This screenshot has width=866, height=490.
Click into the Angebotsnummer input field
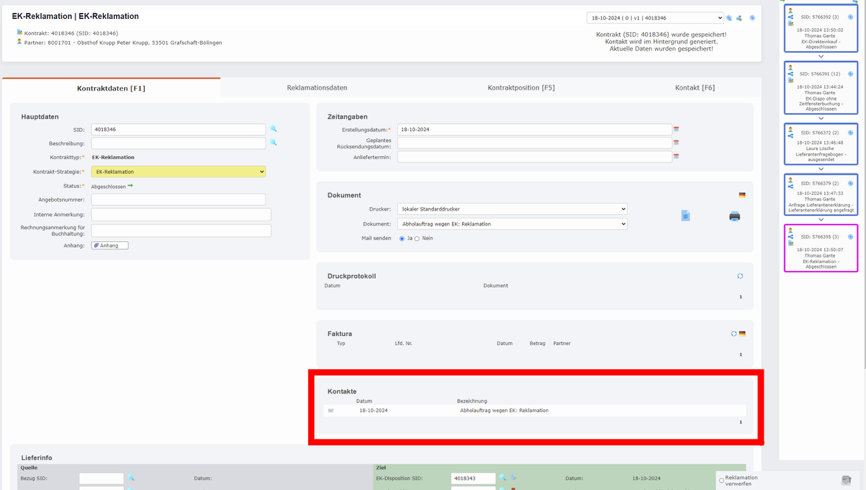pos(178,199)
